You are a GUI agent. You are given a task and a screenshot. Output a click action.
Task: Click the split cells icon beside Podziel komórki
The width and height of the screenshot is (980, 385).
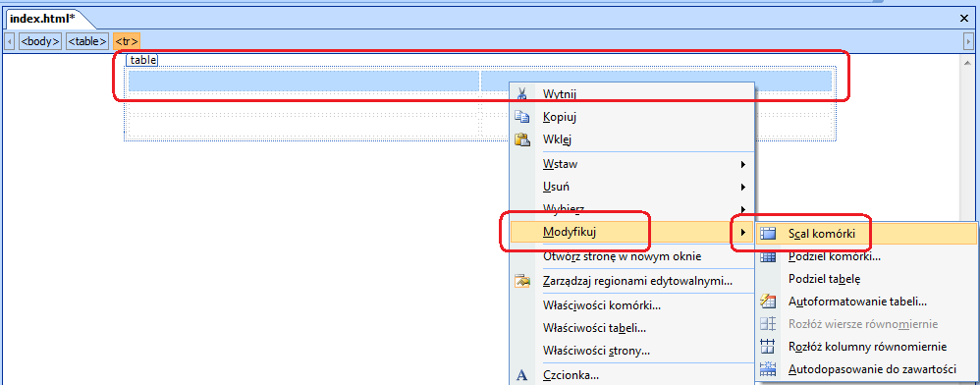pyautogui.click(x=768, y=256)
